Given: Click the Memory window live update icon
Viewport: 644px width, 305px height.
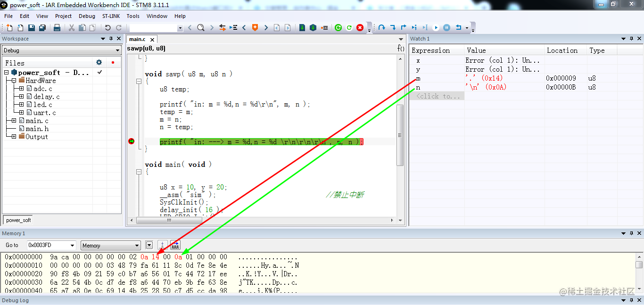Looking at the screenshot, I should [162, 245].
